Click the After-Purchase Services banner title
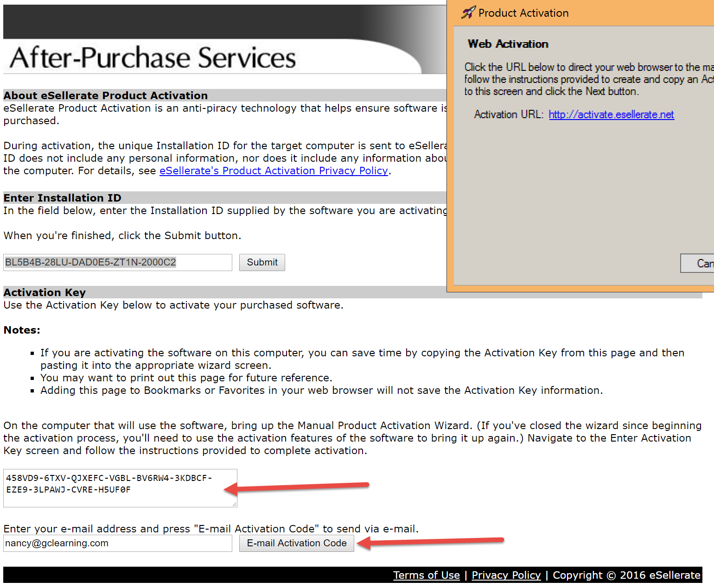Image resolution: width=714 pixels, height=588 pixels. tap(153, 58)
